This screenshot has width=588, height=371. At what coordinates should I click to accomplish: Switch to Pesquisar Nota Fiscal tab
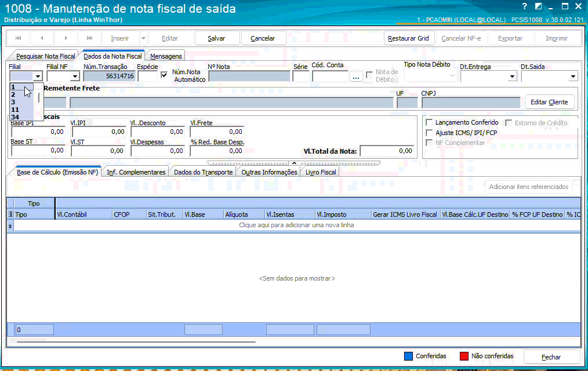click(x=45, y=56)
